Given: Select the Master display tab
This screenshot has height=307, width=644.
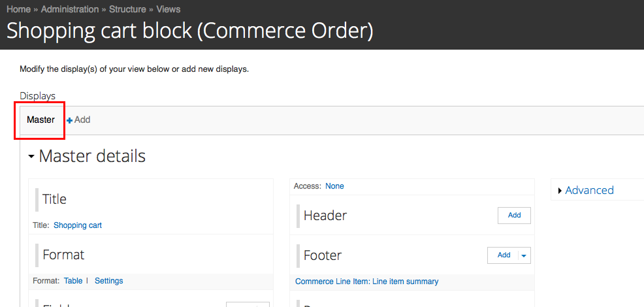Looking at the screenshot, I should 40,120.
